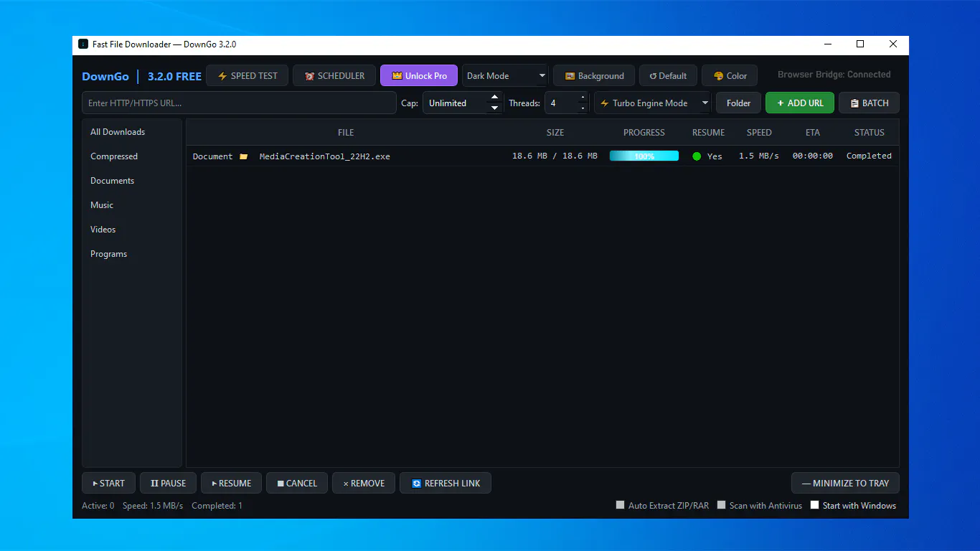
Task: Click the 00:00:00 ETA value
Action: point(813,156)
